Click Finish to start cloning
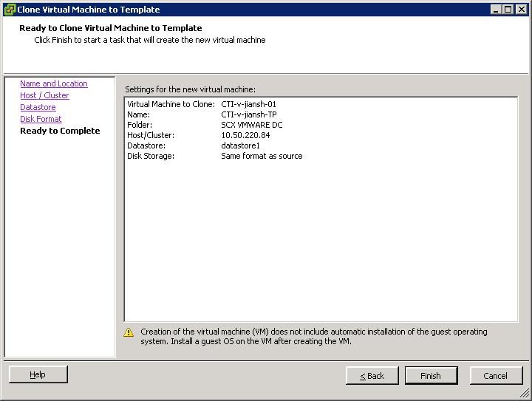Image resolution: width=532 pixels, height=401 pixels. (431, 376)
